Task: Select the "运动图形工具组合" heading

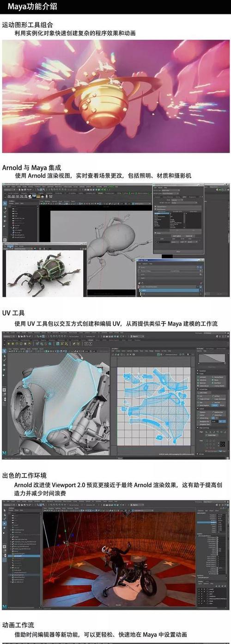Action: pyautogui.click(x=28, y=25)
